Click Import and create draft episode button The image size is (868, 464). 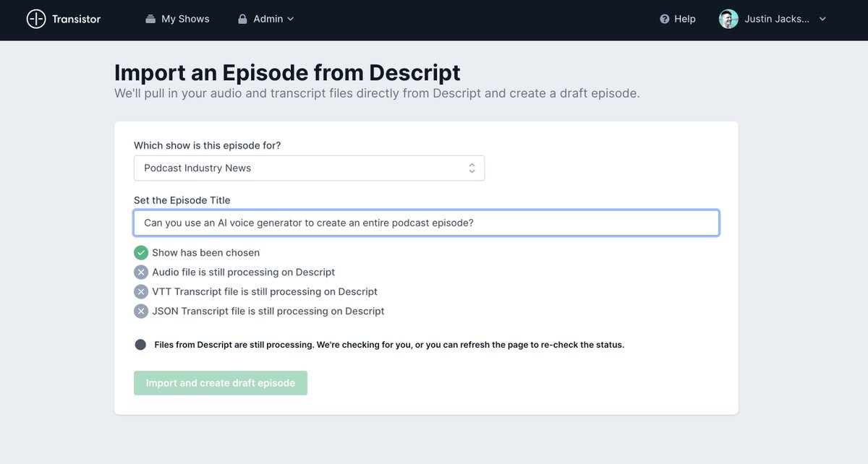[221, 383]
